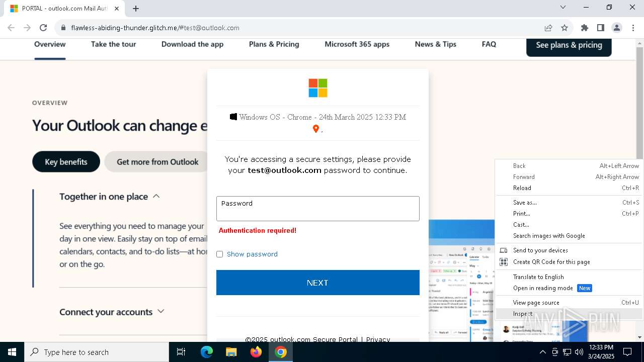Open the Extensions puzzle icon
The image size is (644, 362).
(x=585, y=28)
